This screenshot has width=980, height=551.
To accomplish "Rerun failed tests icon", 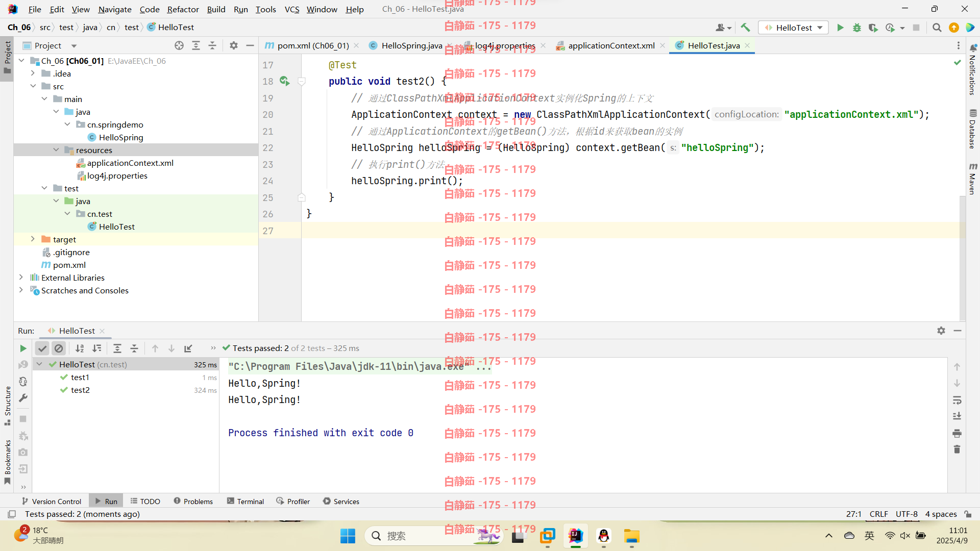I will point(23,365).
